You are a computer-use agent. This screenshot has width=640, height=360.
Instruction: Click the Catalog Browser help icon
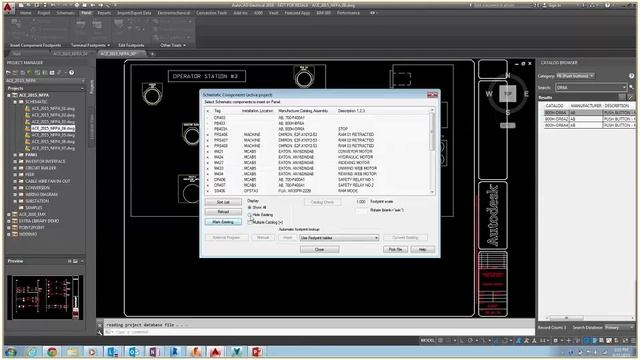tap(631, 76)
